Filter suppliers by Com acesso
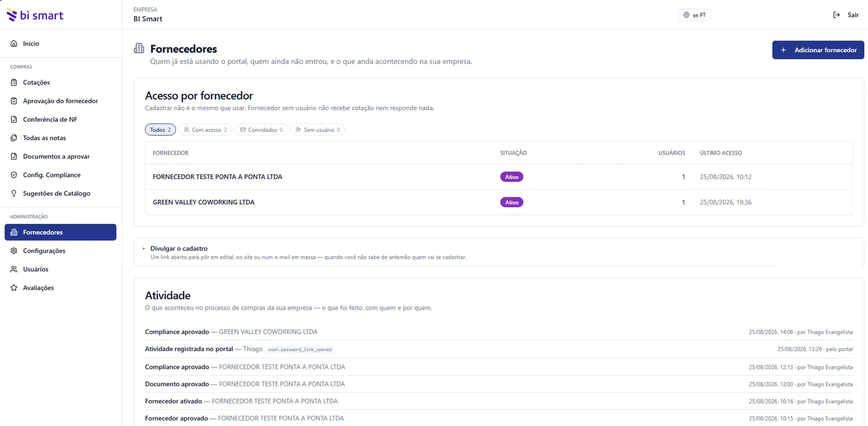 point(206,130)
